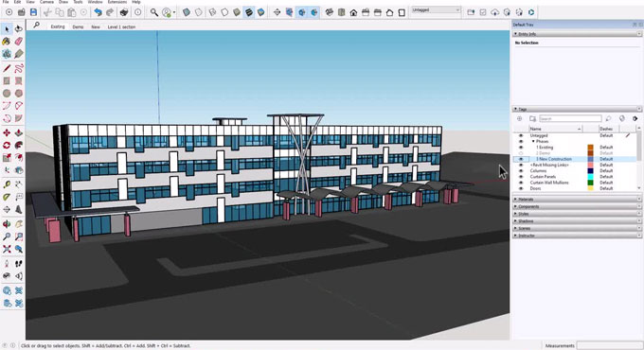Click the Tags details arrow icon
The width and height of the screenshot is (644, 350).
[635, 118]
